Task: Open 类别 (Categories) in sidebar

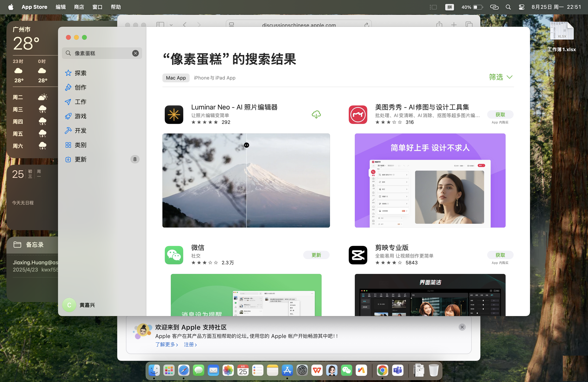Action: tap(80, 145)
